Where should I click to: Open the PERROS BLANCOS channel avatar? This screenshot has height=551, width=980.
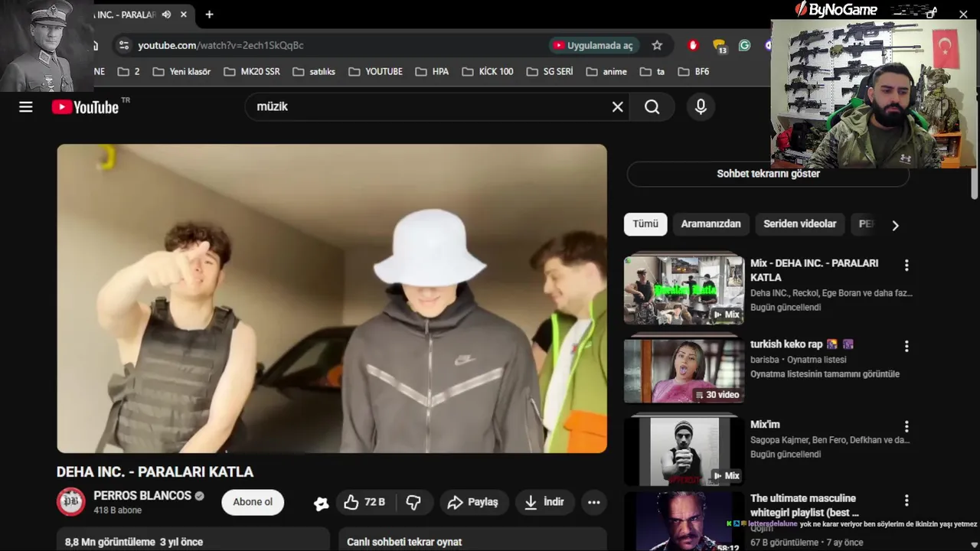[71, 502]
